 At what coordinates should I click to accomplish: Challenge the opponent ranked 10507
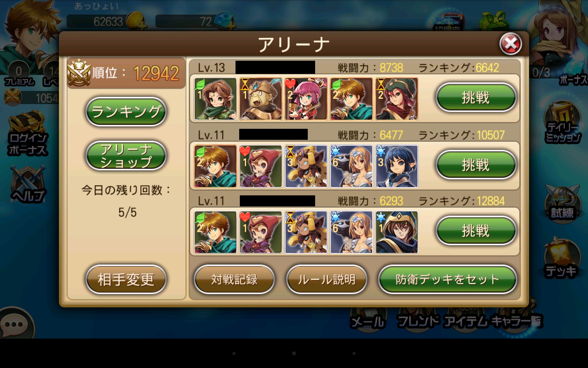coord(476,165)
